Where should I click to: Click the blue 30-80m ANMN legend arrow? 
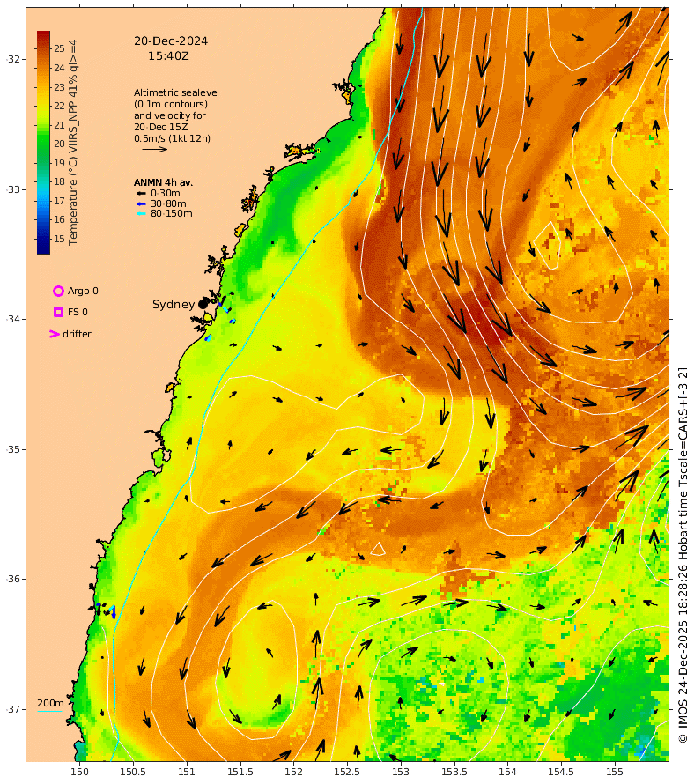[141, 203]
